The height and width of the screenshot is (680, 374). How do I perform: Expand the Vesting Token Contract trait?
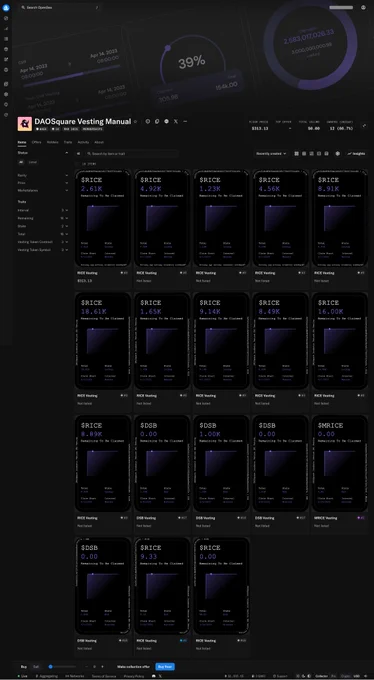click(43, 242)
